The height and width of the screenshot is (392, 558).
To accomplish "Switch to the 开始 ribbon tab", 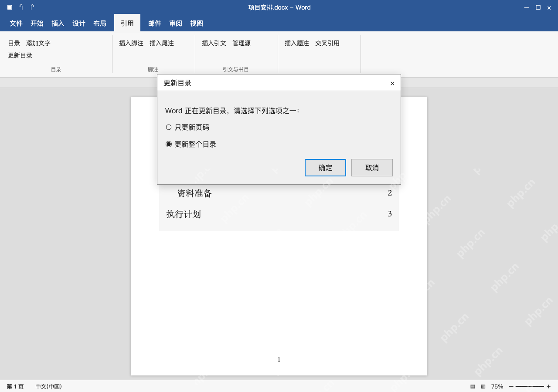I will 37,23.
